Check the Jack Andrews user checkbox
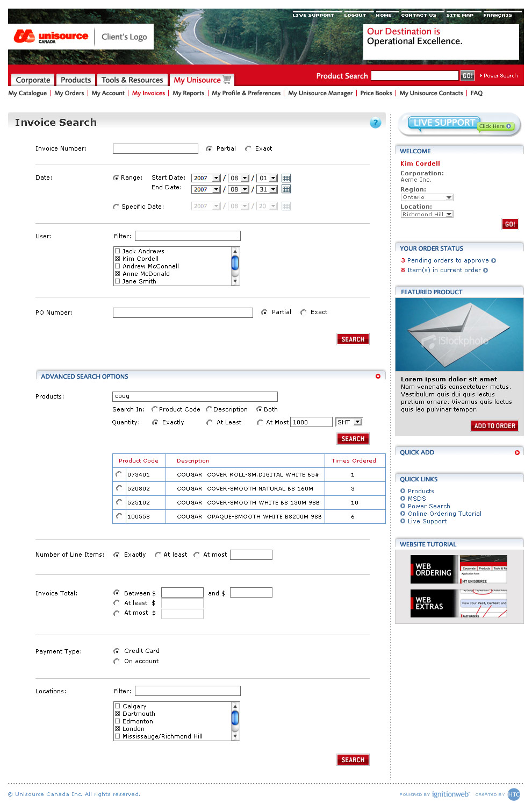This screenshot has width=532, height=803. pyautogui.click(x=117, y=251)
